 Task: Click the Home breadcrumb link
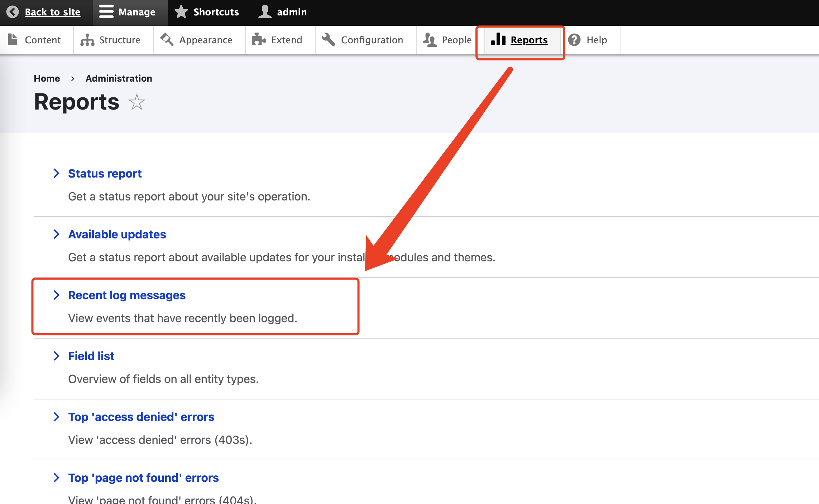coord(47,78)
